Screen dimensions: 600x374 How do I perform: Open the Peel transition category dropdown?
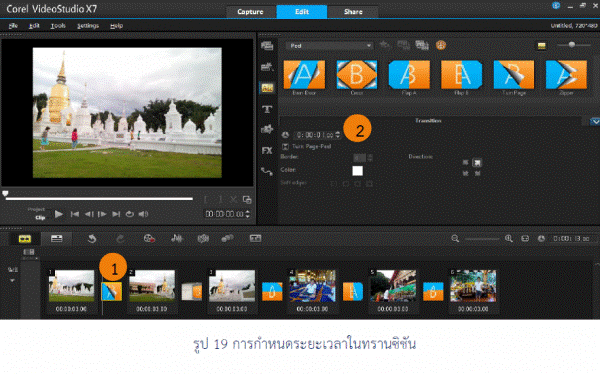[329, 46]
